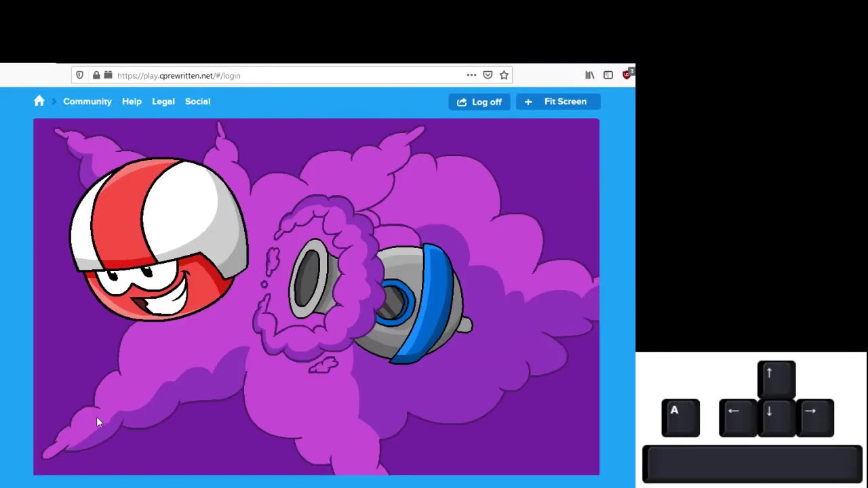This screenshot has height=488, width=868.
Task: Click the on-screen spacebar key
Action: click(x=752, y=464)
